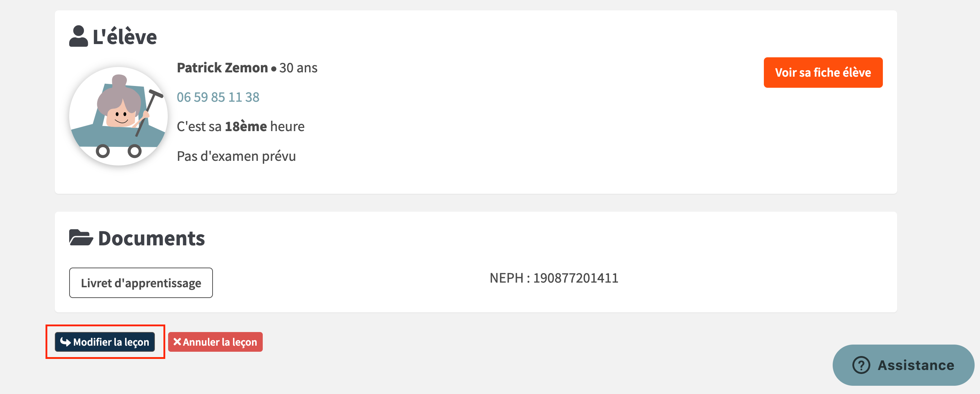Select the Modifier la leçon button
This screenshot has height=394, width=980.
(105, 341)
